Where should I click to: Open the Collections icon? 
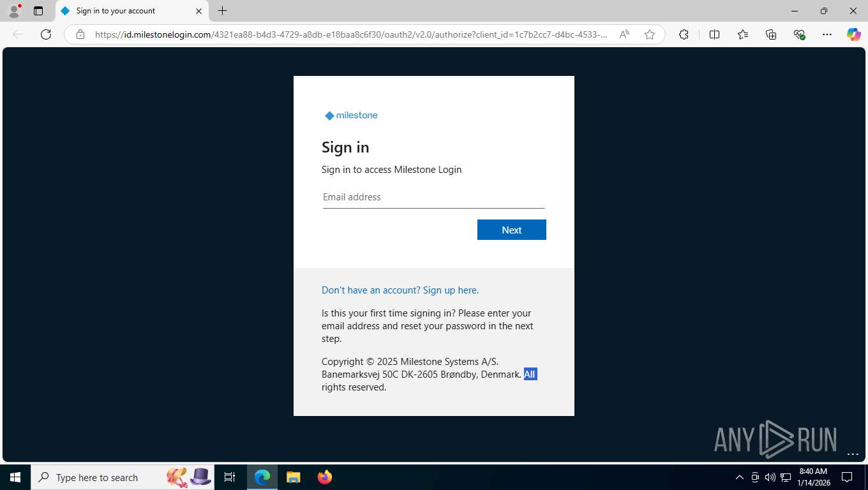pos(771,34)
